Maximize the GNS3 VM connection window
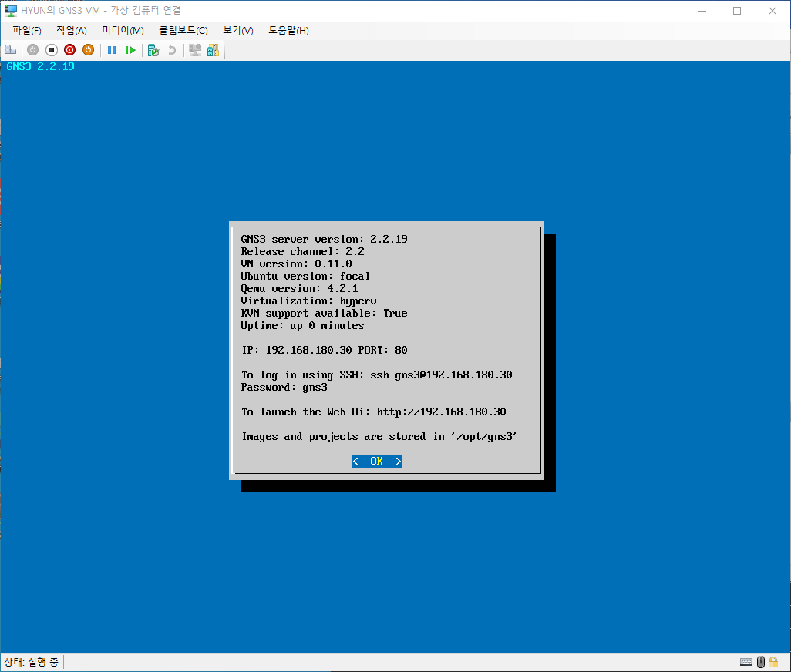The width and height of the screenshot is (791, 672). 737,11
